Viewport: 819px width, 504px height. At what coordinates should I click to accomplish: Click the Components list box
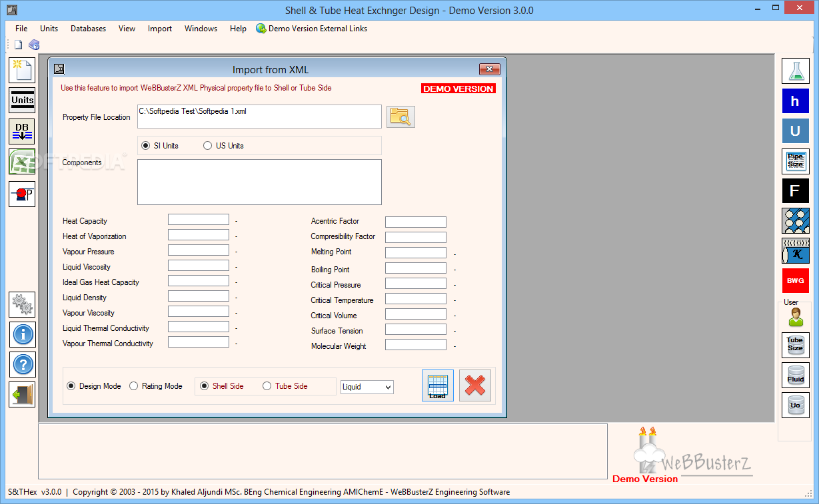(x=259, y=182)
